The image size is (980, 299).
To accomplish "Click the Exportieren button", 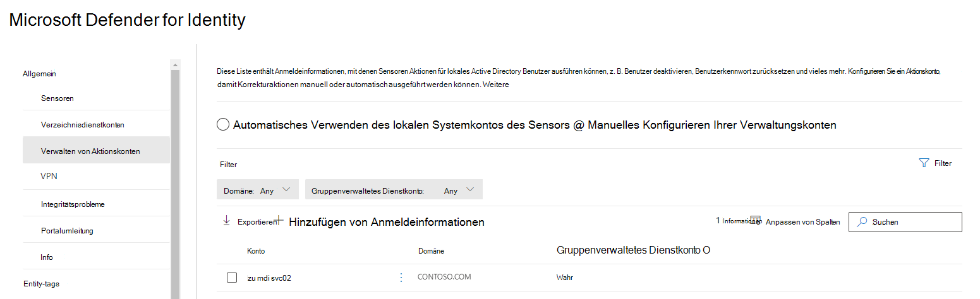I will tap(257, 222).
